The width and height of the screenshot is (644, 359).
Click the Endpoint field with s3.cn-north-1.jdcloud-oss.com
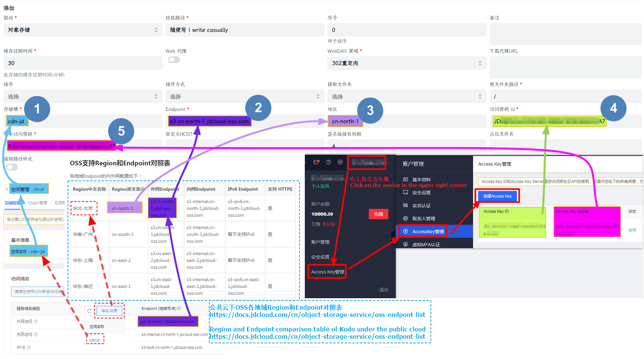(245, 121)
